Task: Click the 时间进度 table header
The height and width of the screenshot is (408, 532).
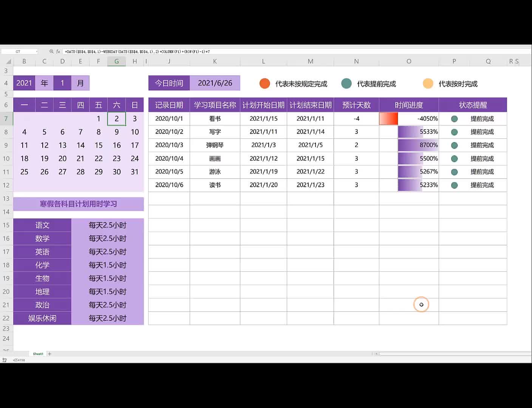Action: [409, 105]
